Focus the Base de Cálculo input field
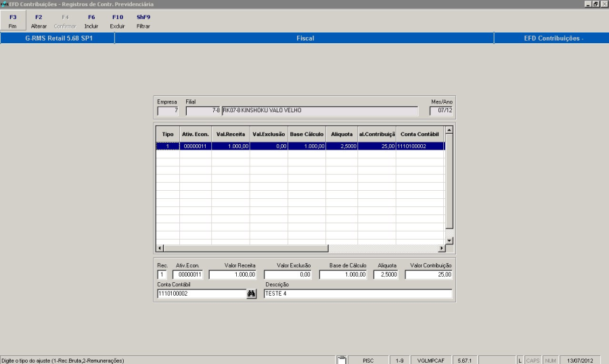 click(343, 275)
